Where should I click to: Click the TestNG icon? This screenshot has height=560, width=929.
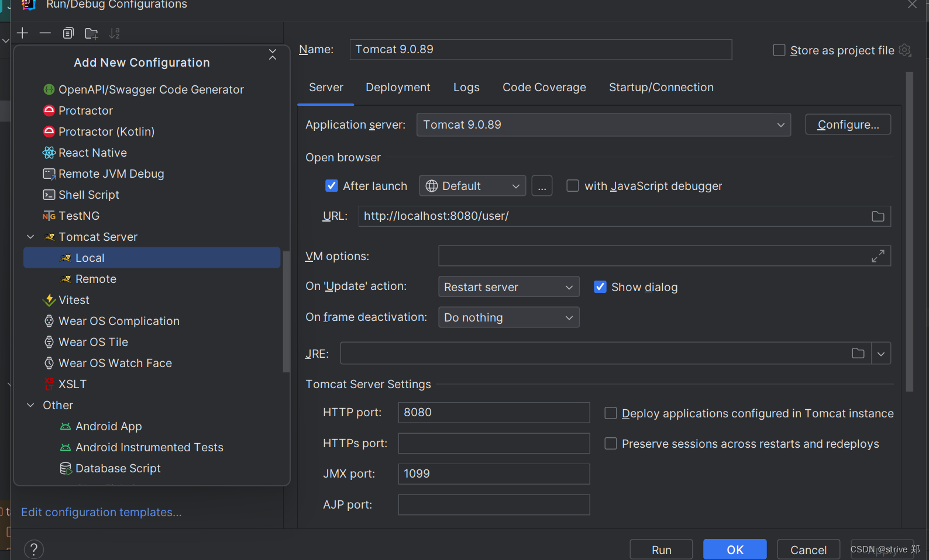pyautogui.click(x=49, y=216)
